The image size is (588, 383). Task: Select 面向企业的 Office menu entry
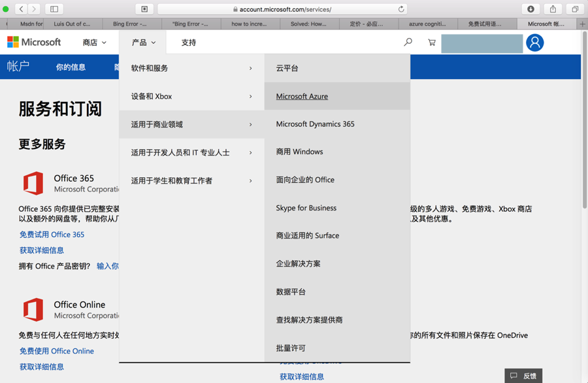(x=337, y=180)
